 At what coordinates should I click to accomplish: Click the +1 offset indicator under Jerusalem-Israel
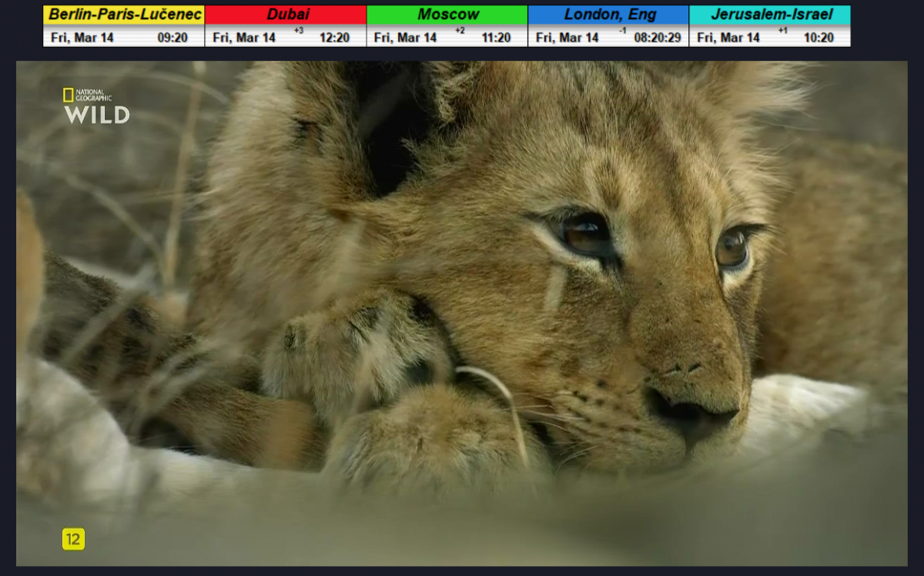point(782,31)
